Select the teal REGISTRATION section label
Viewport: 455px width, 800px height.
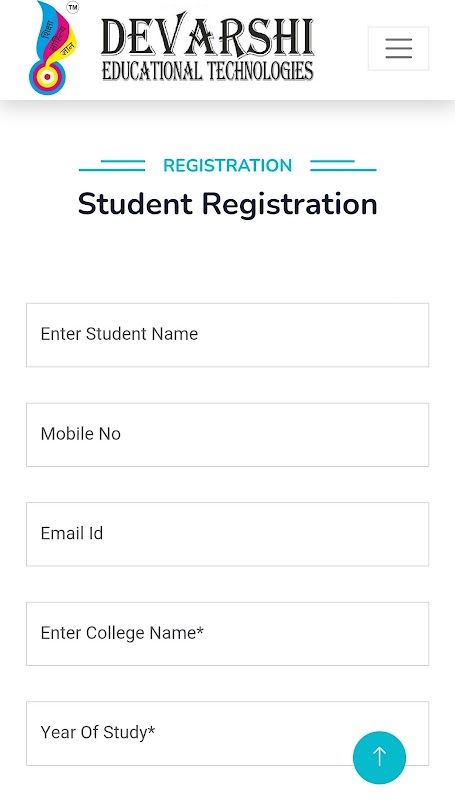point(228,165)
